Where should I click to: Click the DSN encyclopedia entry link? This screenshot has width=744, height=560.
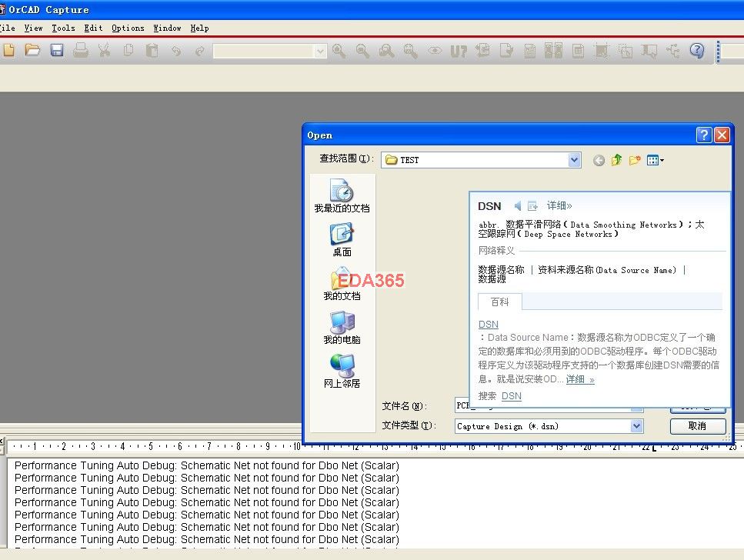[x=489, y=325]
